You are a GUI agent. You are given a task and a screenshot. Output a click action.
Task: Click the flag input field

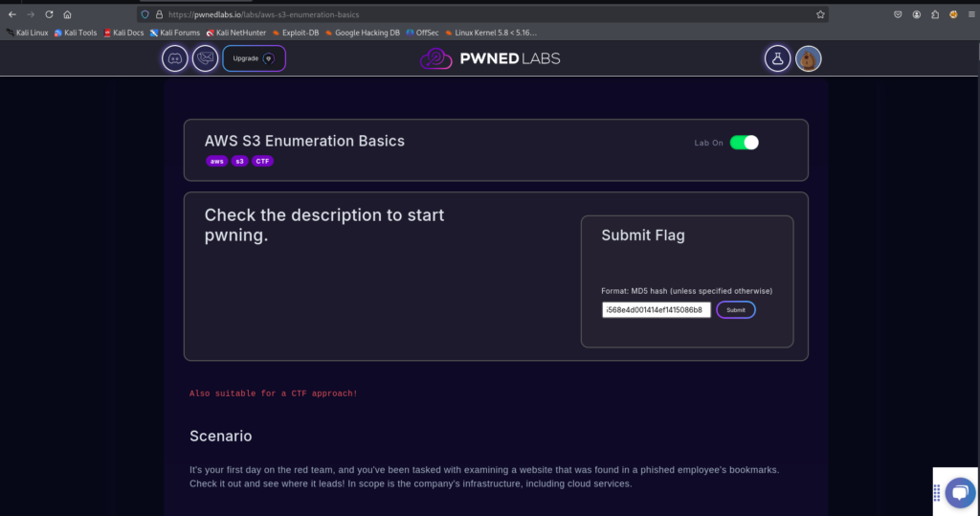coord(657,309)
